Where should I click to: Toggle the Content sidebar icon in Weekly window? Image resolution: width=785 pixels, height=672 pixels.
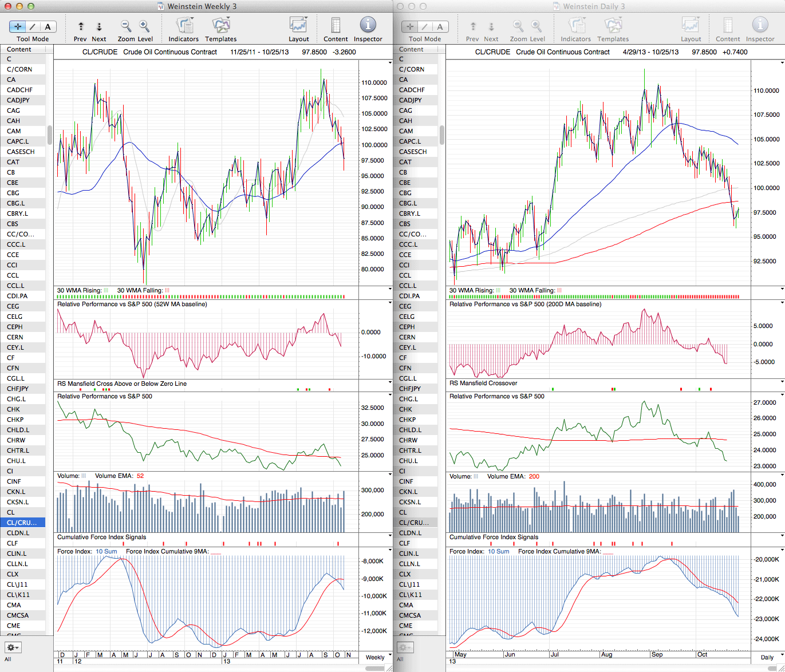click(x=336, y=26)
